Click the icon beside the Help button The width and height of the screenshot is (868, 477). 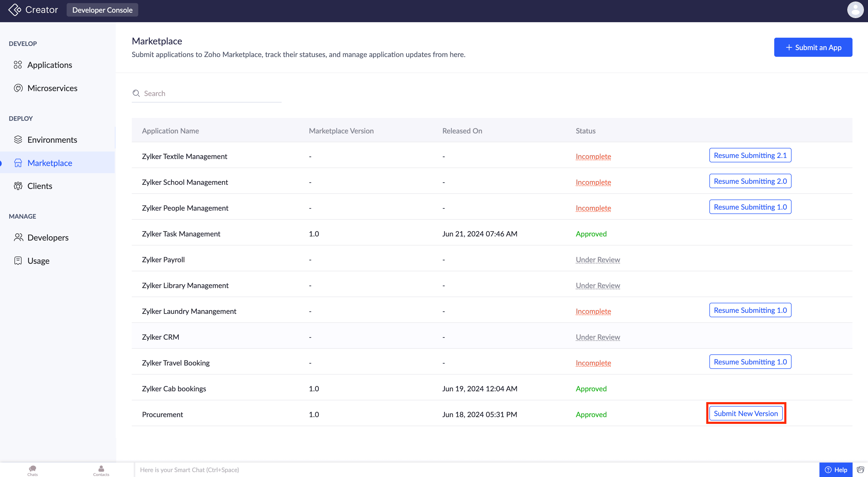860,470
